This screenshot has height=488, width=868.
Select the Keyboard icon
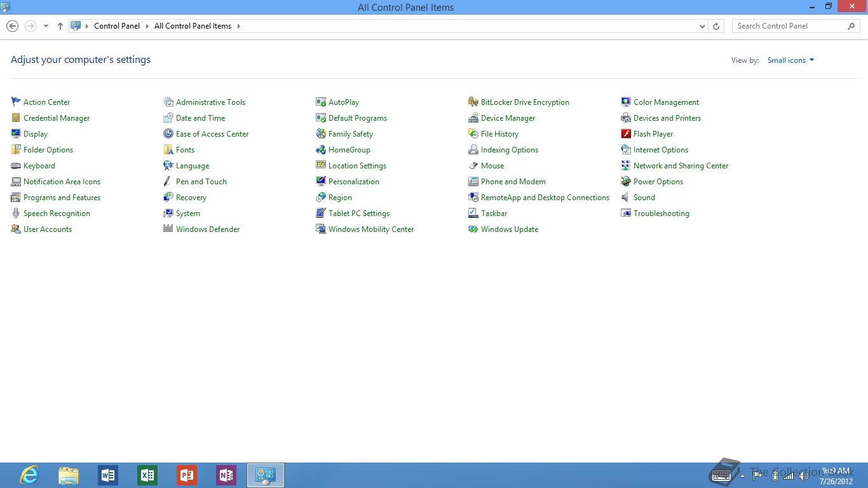(x=16, y=165)
